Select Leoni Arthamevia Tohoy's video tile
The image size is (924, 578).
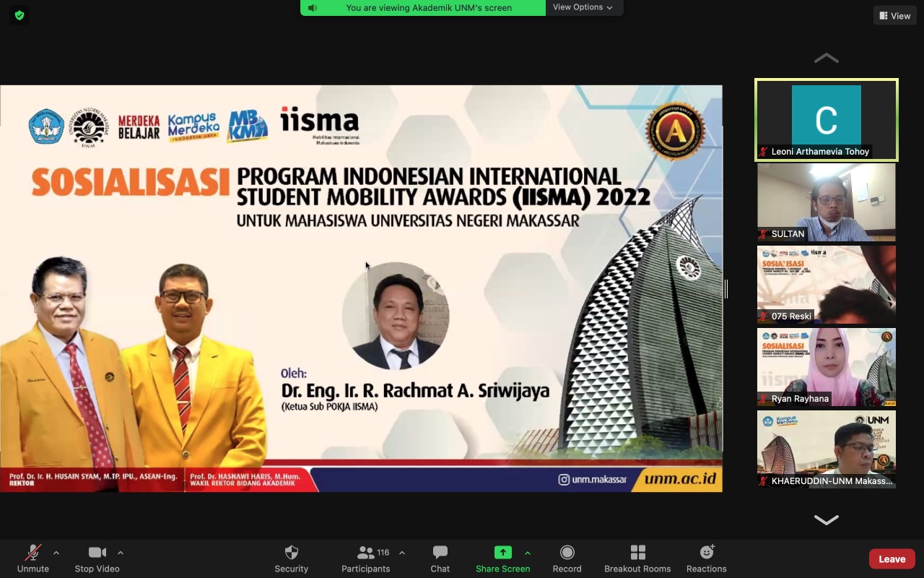point(827,119)
